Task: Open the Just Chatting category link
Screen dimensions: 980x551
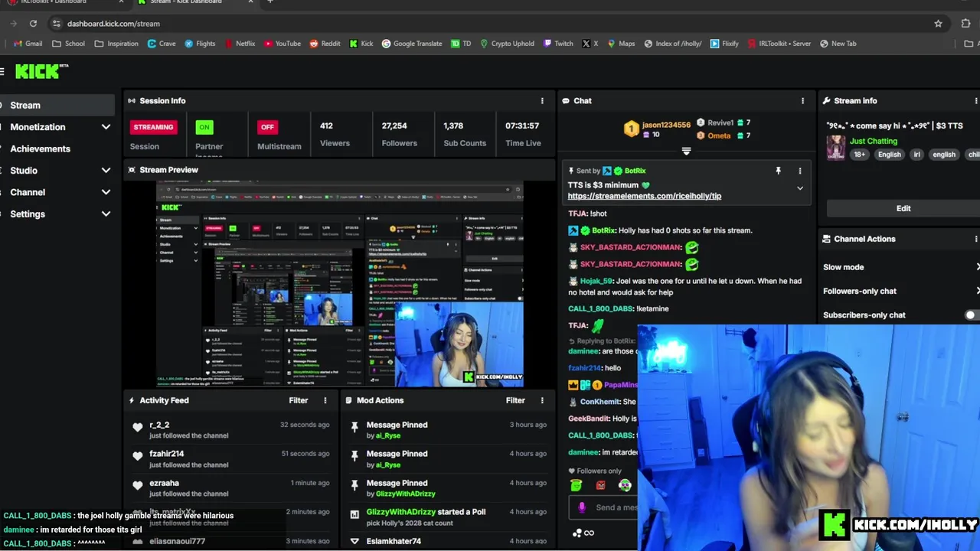Action: (x=873, y=141)
